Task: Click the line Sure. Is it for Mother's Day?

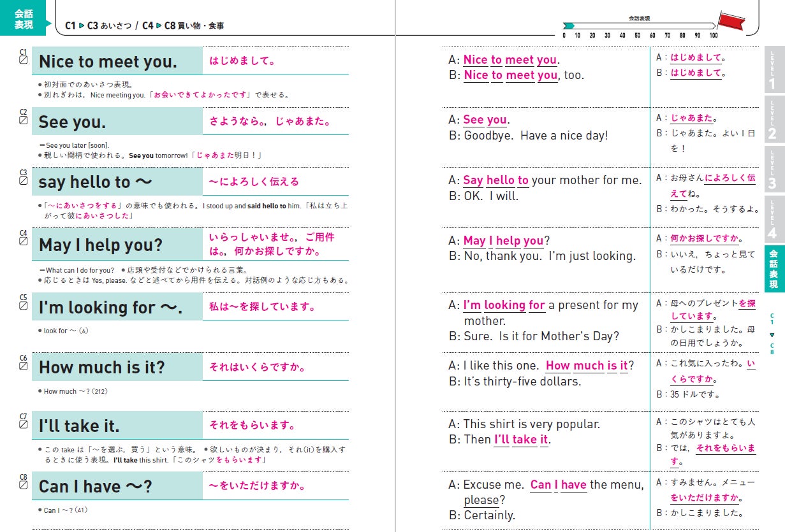Action: [541, 336]
